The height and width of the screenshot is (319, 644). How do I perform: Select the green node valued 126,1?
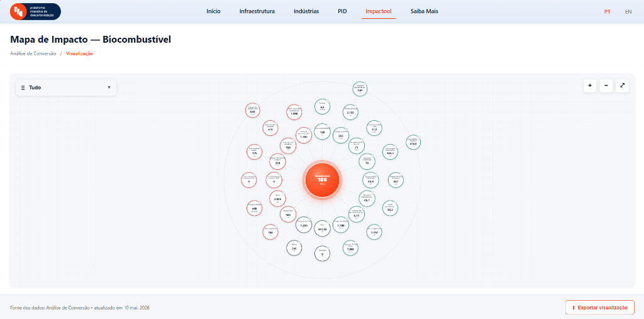(390, 152)
